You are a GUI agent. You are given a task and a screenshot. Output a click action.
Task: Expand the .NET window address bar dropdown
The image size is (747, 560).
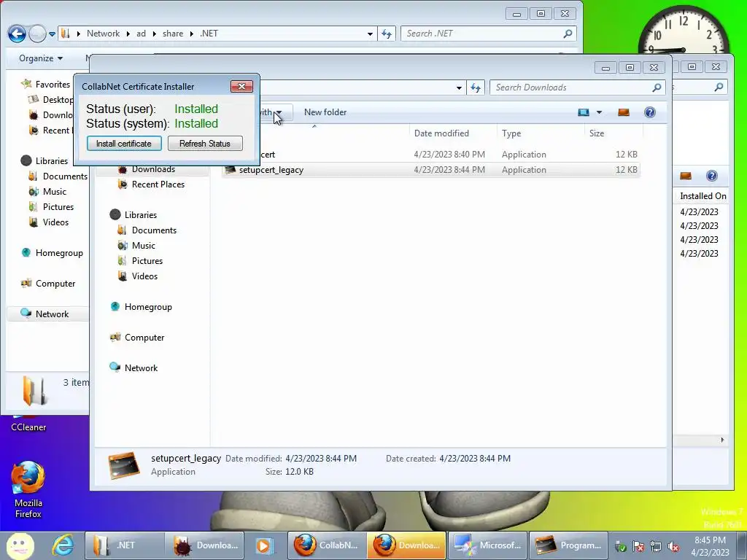point(370,34)
